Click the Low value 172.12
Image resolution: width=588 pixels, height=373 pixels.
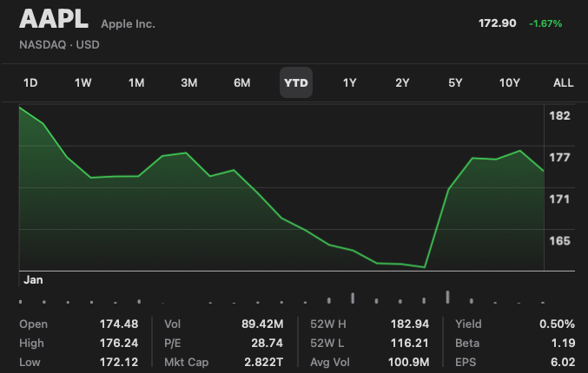[x=119, y=362]
